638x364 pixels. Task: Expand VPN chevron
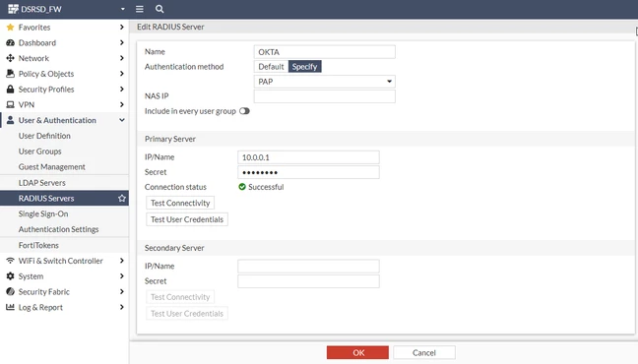122,104
